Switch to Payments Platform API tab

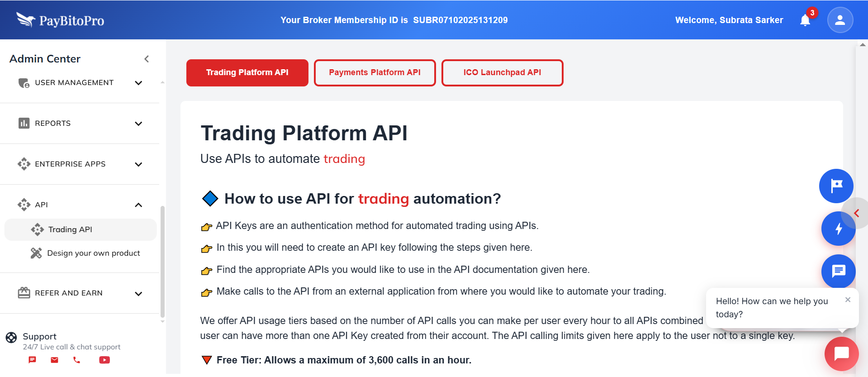tap(375, 72)
